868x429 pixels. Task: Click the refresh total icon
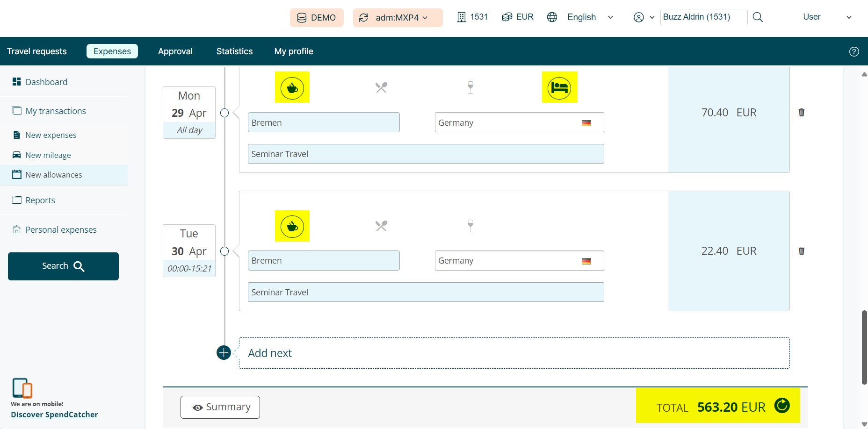pos(781,405)
